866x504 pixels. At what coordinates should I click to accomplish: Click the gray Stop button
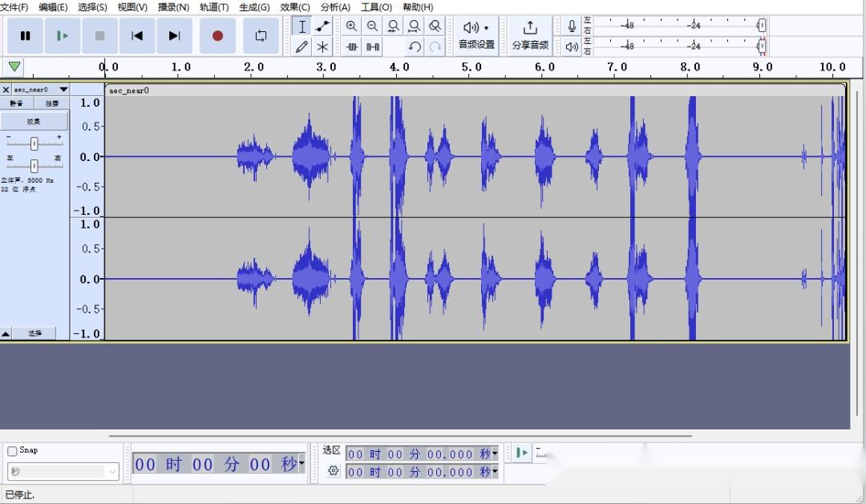[99, 36]
